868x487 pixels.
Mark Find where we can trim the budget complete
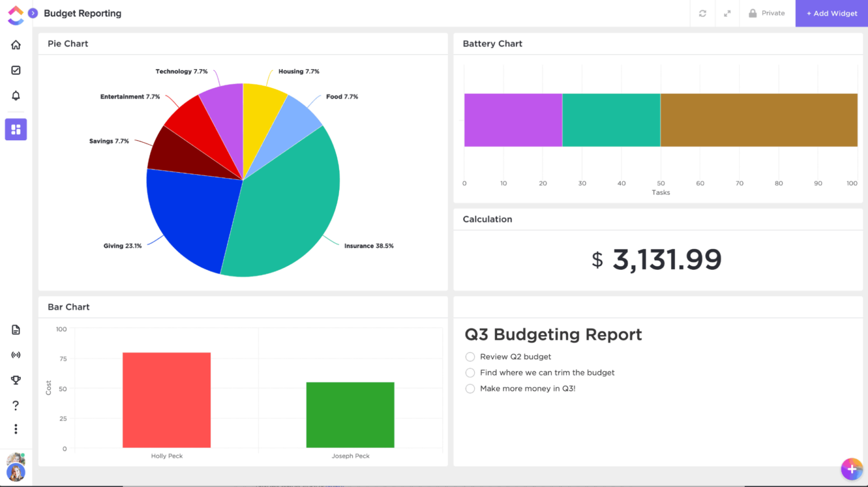pyautogui.click(x=470, y=373)
